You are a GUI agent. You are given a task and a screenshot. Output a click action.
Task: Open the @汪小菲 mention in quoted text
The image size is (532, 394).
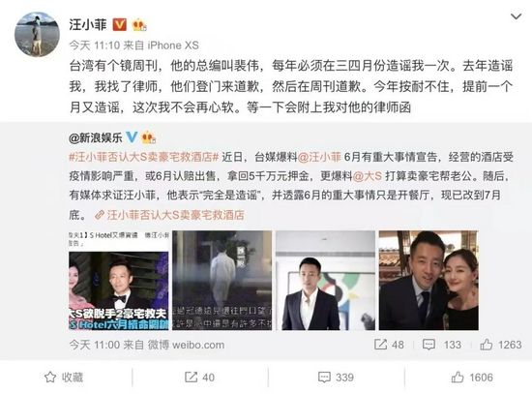[319, 157]
